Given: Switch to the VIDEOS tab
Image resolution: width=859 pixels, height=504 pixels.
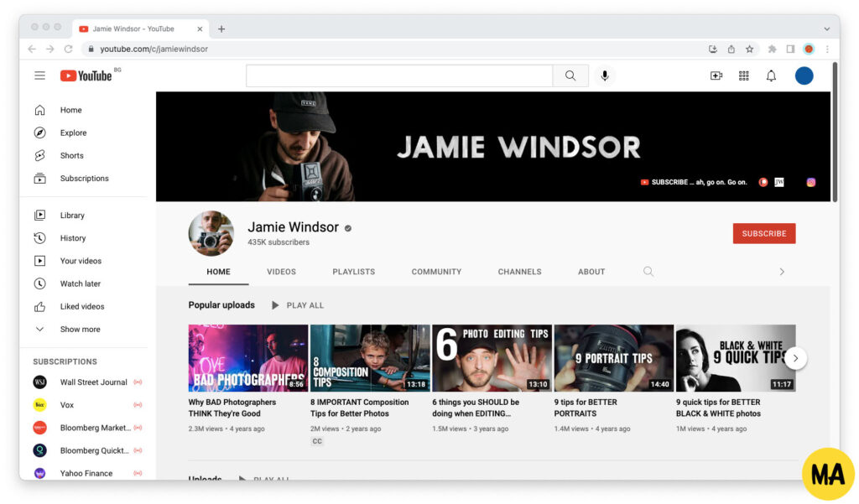Looking at the screenshot, I should point(282,272).
